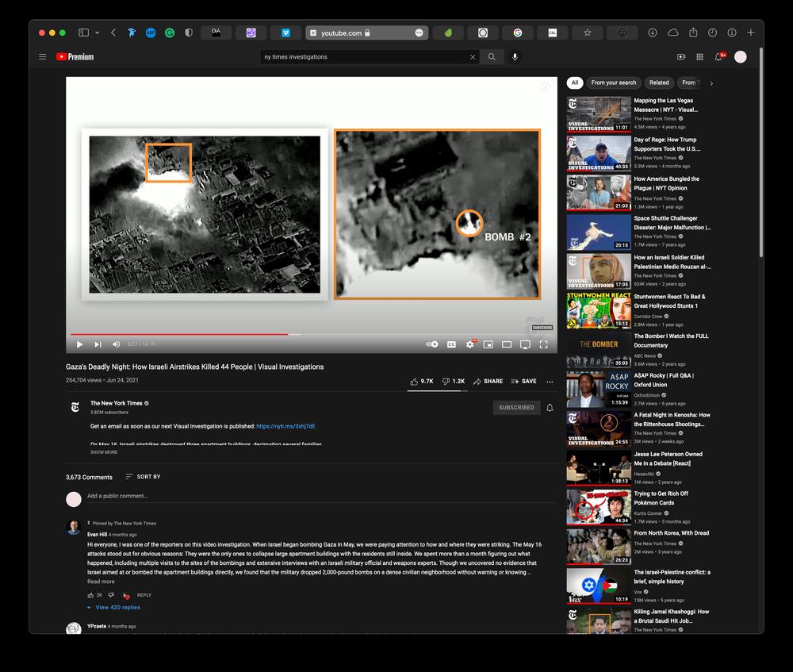Screen dimensions: 793x672
Task: Open the Sort By comments menu
Action: (143, 477)
